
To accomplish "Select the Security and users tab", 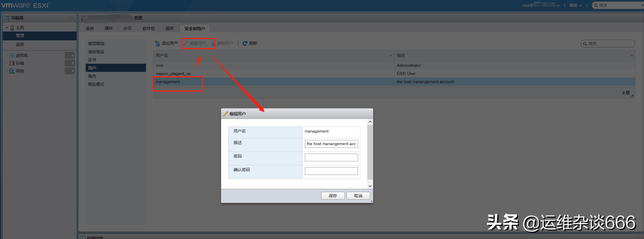I will coord(195,28).
